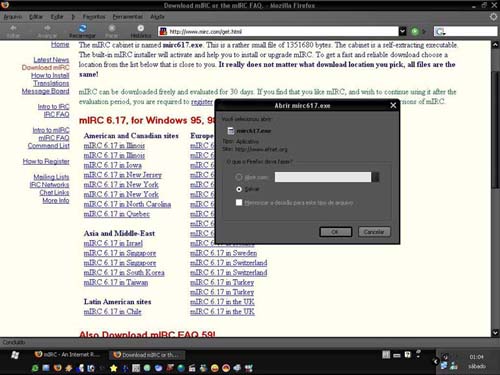The image size is (500, 375).
Task: Open Latest News sidebar link
Action: pos(51,60)
